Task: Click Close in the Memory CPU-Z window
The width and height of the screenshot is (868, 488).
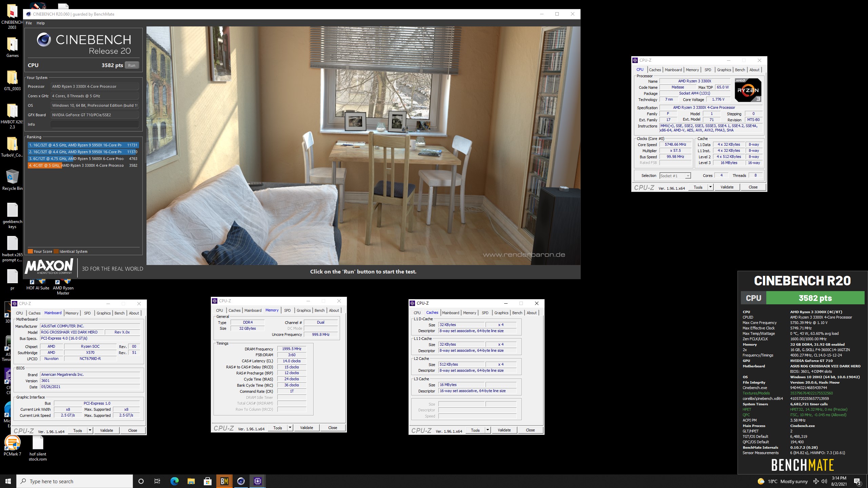Action: point(333,428)
